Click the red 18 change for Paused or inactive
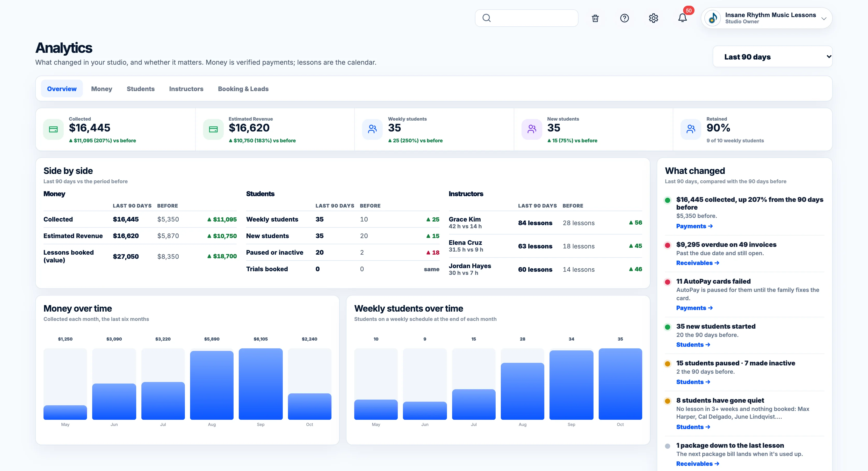 point(433,253)
